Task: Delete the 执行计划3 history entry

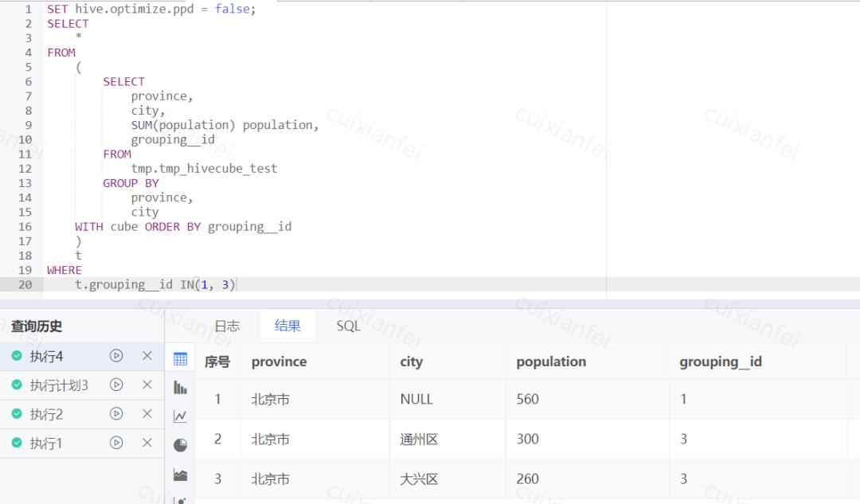Action: point(147,385)
